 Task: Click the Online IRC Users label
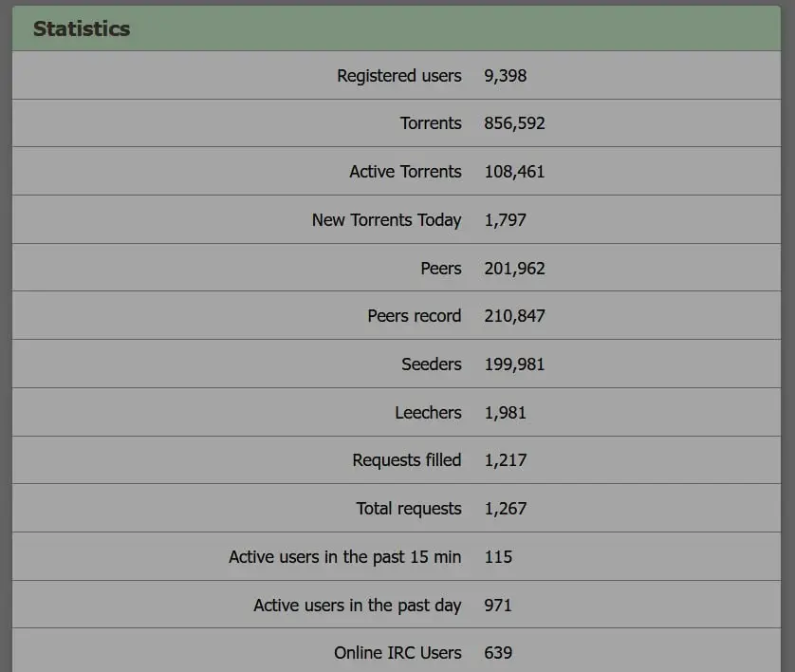(397, 653)
